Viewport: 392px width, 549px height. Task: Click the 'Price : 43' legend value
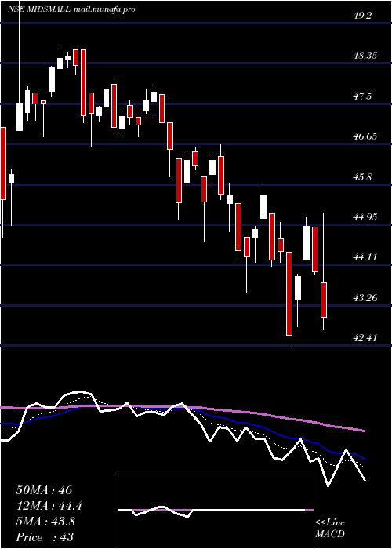[x=45, y=537]
